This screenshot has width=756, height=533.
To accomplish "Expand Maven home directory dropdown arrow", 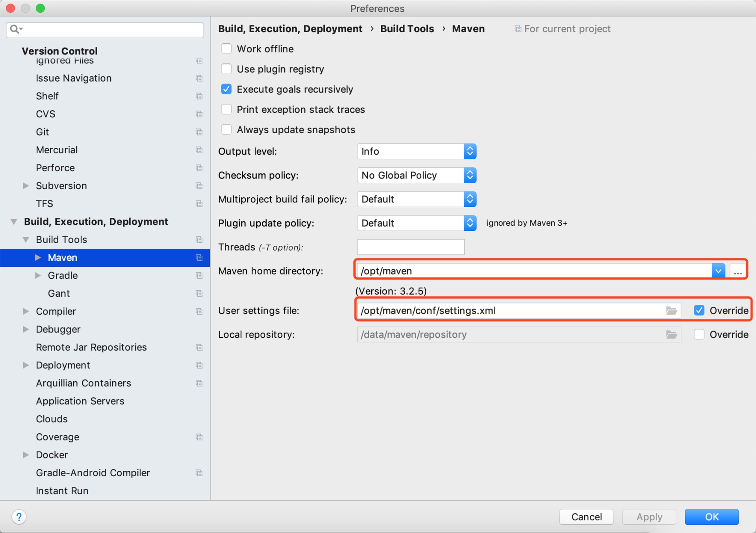I will click(x=718, y=271).
